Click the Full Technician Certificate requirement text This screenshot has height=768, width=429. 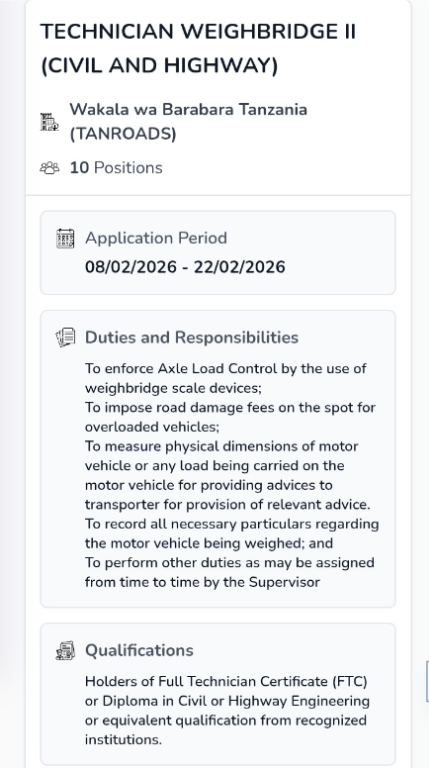tap(227, 710)
